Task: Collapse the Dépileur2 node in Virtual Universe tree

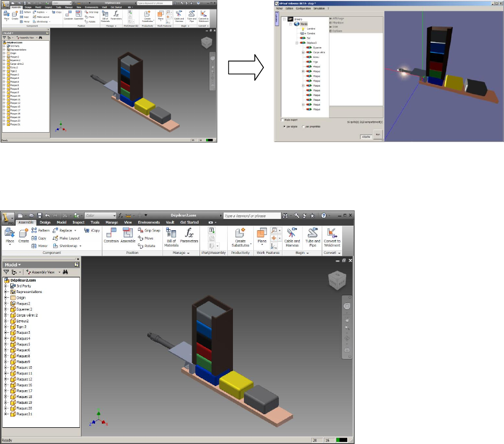Action: pyautogui.click(x=297, y=43)
